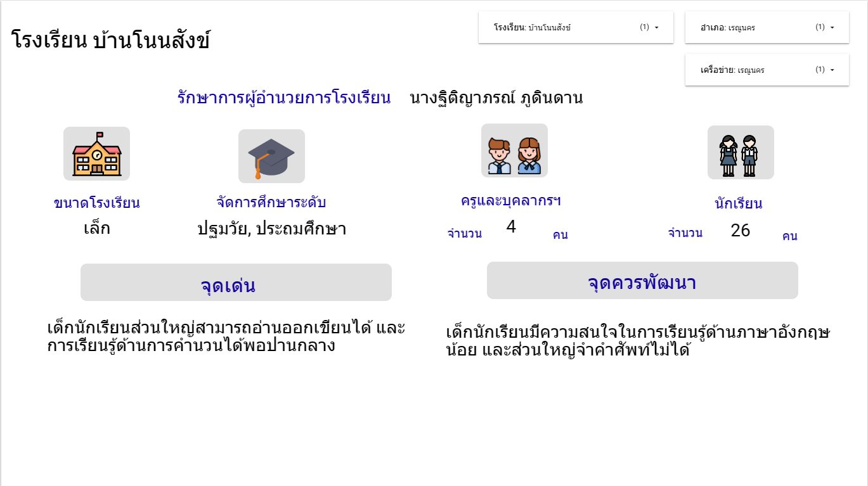Click the teachers and staff icon
The height and width of the screenshot is (486, 868).
[514, 150]
